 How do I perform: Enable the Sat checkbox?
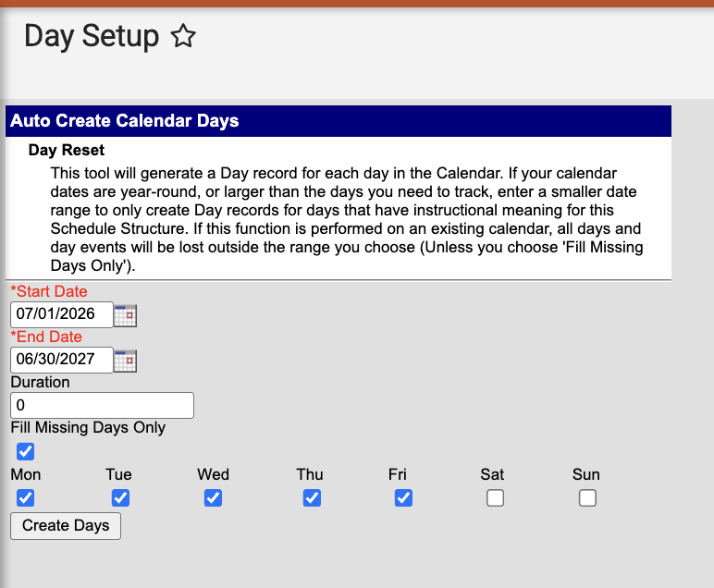pos(496,498)
